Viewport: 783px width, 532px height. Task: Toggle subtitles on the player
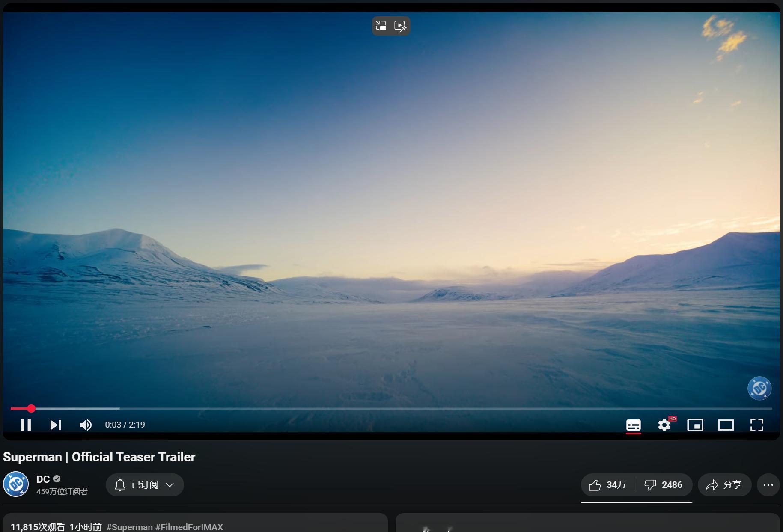(634, 425)
